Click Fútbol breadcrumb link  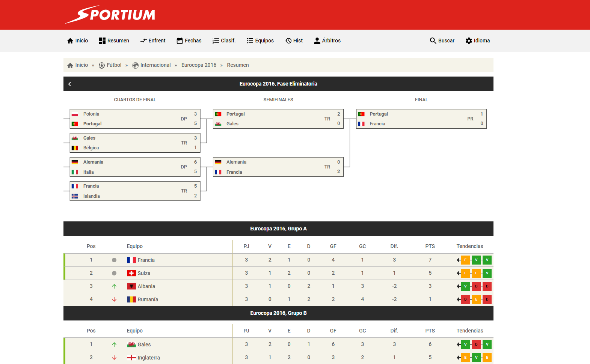pyautogui.click(x=114, y=65)
